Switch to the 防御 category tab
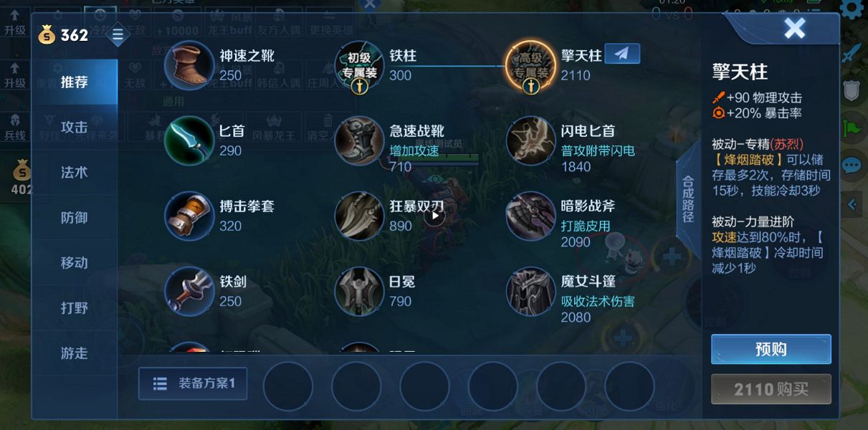 (74, 217)
